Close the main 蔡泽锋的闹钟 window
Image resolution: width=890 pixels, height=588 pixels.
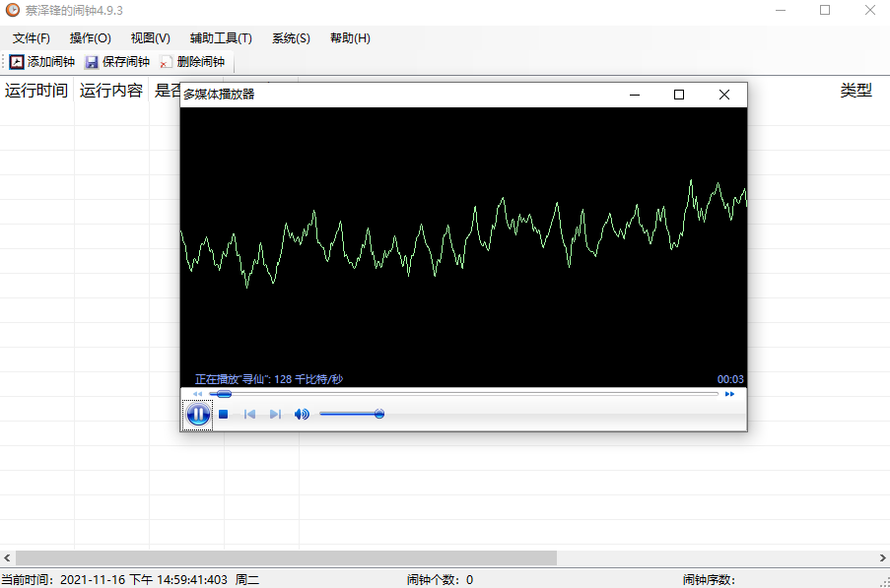(x=869, y=10)
